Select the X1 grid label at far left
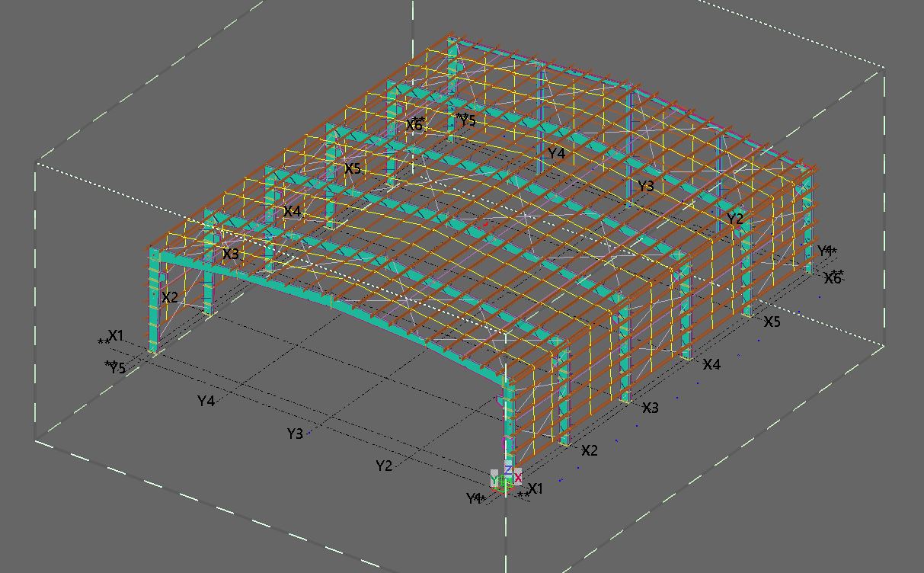This screenshot has width=924, height=573. pos(116,335)
